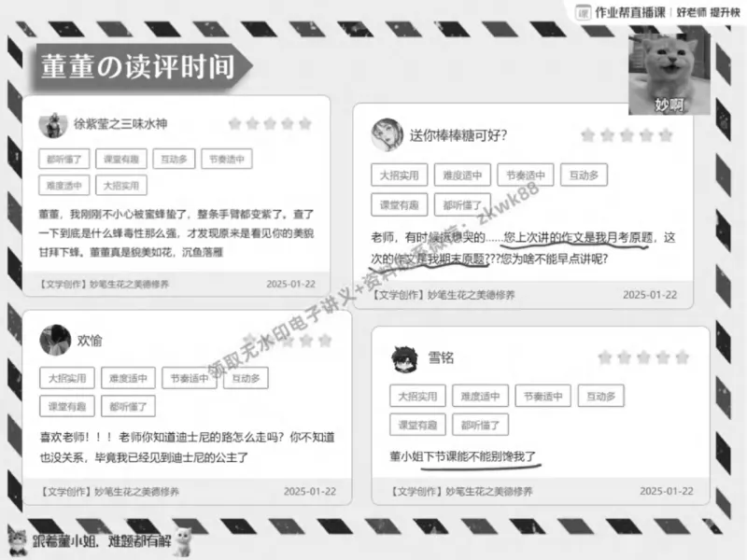
Task: Select 节奏适中 tag in 欢愉 card
Action: (190, 378)
